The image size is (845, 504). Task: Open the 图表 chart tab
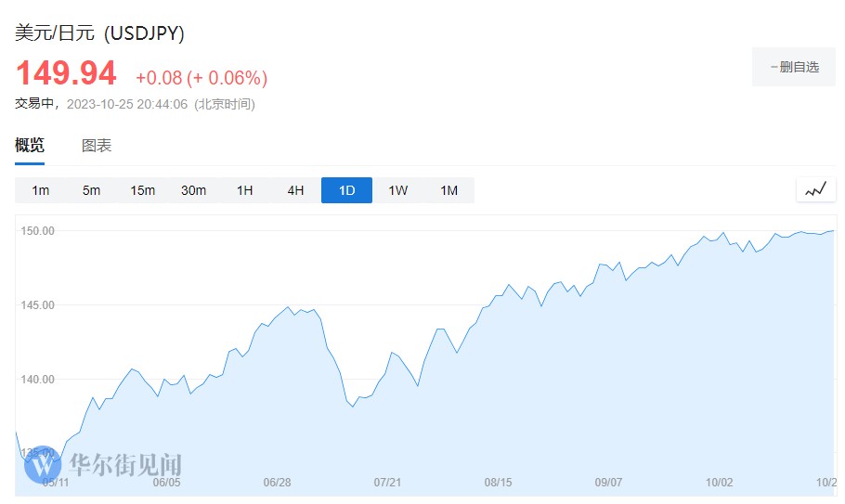(97, 146)
